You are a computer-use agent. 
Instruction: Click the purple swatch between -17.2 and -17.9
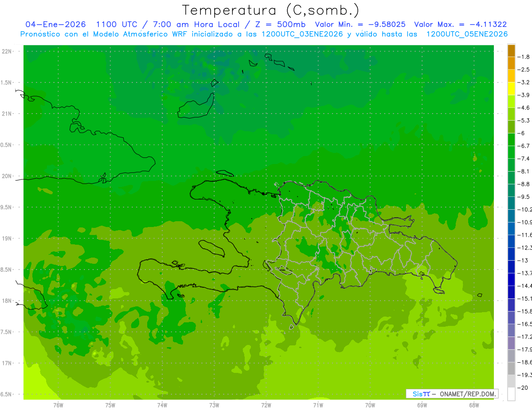(511, 343)
